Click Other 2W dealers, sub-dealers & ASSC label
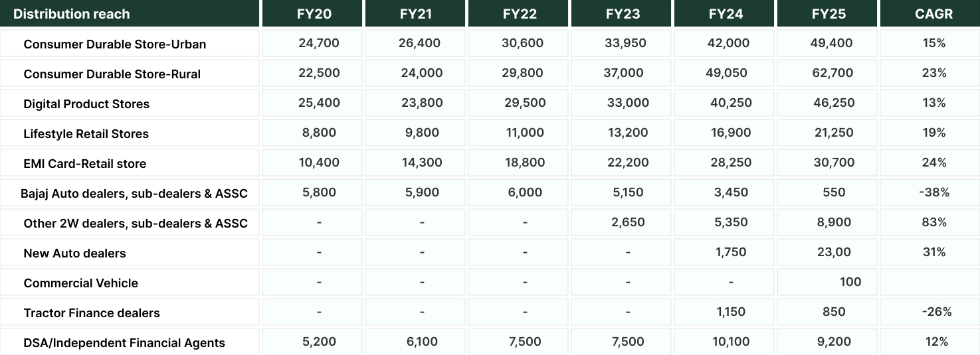This screenshot has height=355, width=980. 136,224
